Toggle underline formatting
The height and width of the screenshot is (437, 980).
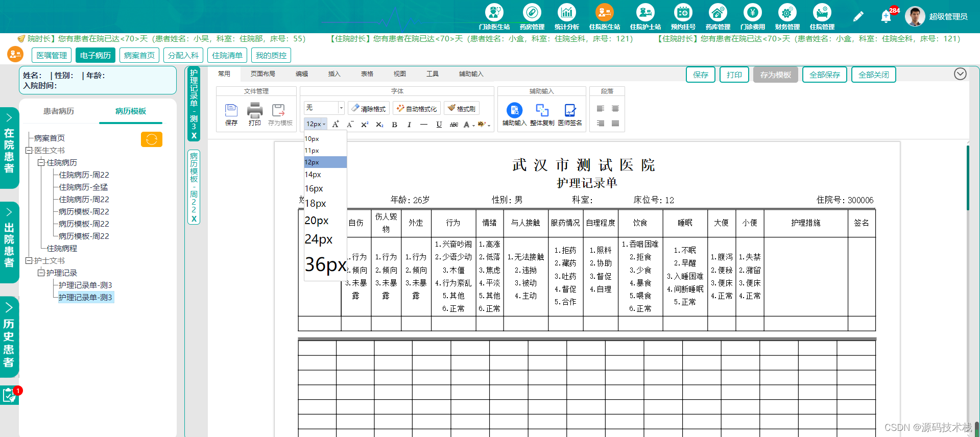click(x=439, y=124)
